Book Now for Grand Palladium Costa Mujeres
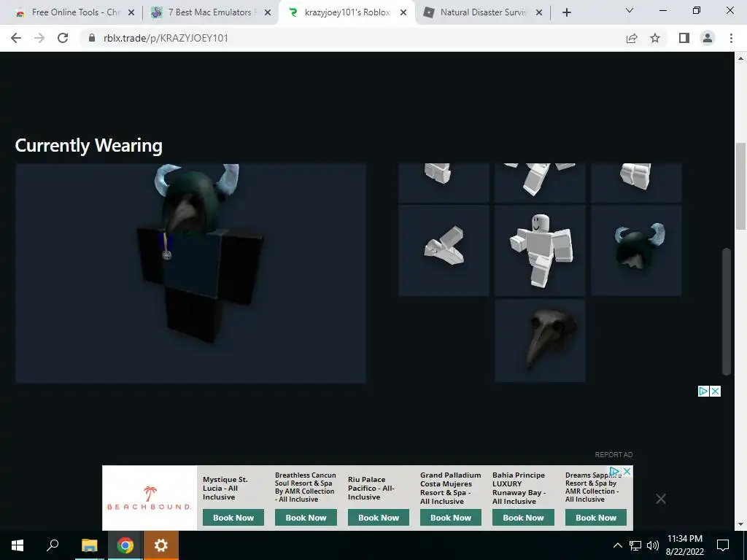This screenshot has height=560, width=747. 451,518
